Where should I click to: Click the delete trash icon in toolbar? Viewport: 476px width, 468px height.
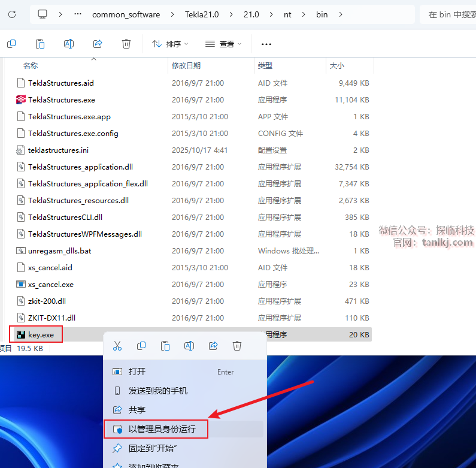point(126,44)
